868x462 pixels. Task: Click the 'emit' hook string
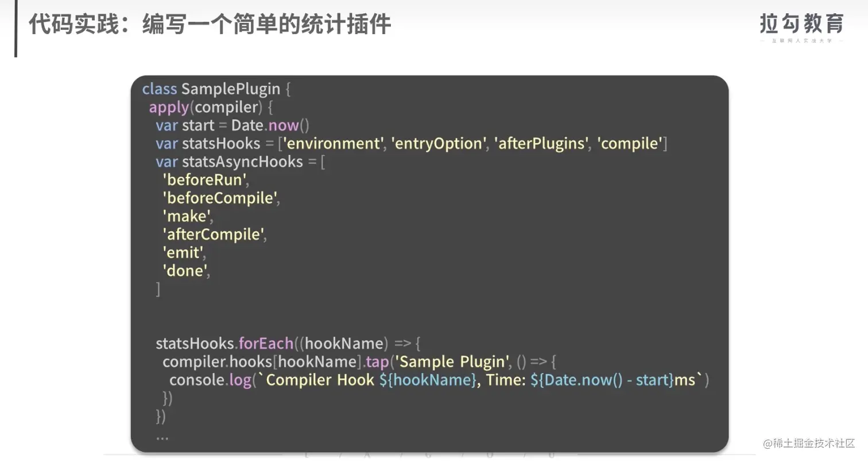184,253
